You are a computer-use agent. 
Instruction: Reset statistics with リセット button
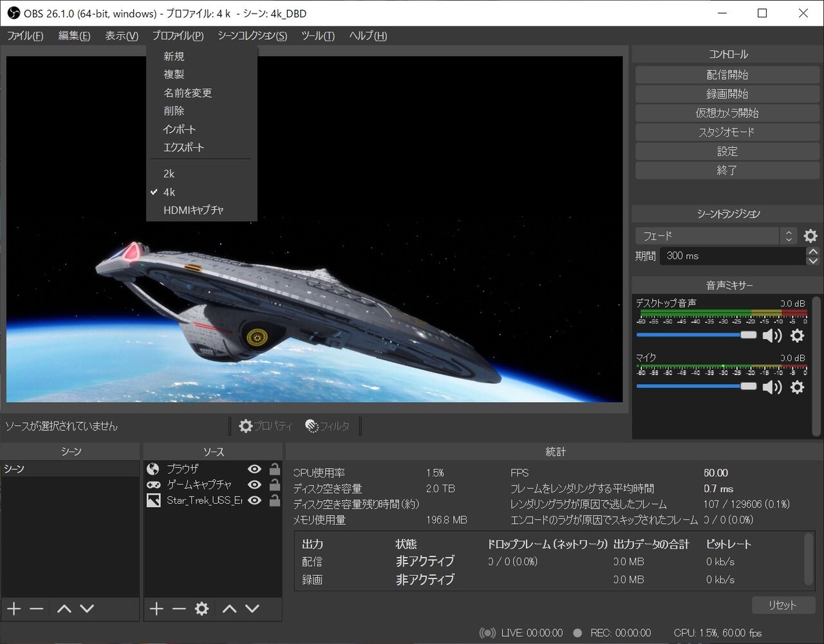click(783, 605)
